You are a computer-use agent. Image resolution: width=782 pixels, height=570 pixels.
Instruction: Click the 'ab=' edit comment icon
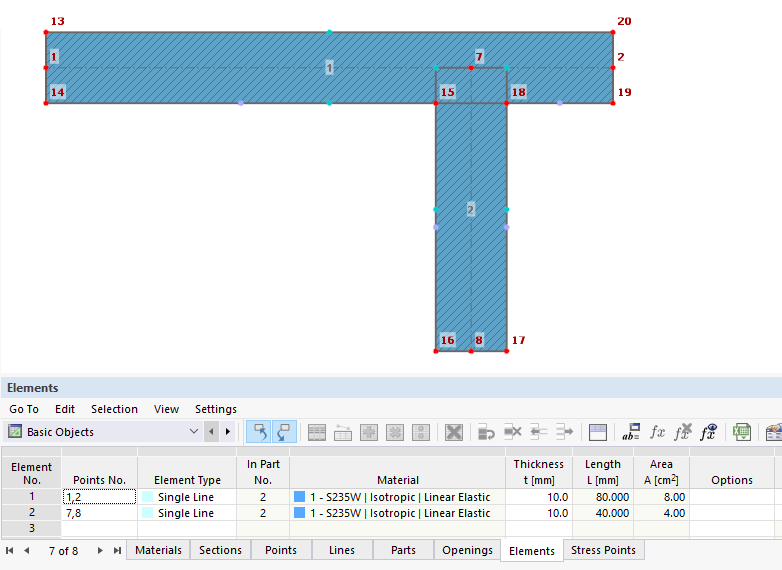[631, 432]
